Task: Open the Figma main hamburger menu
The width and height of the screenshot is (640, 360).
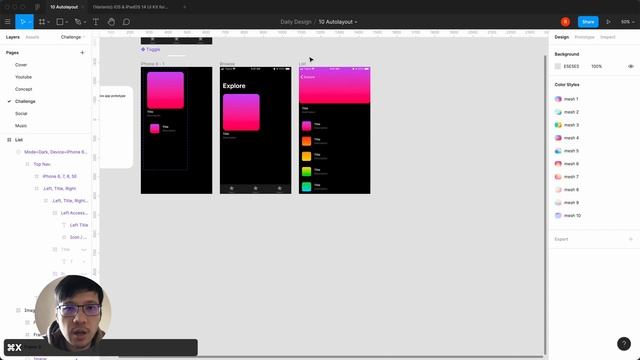Action: (7, 22)
